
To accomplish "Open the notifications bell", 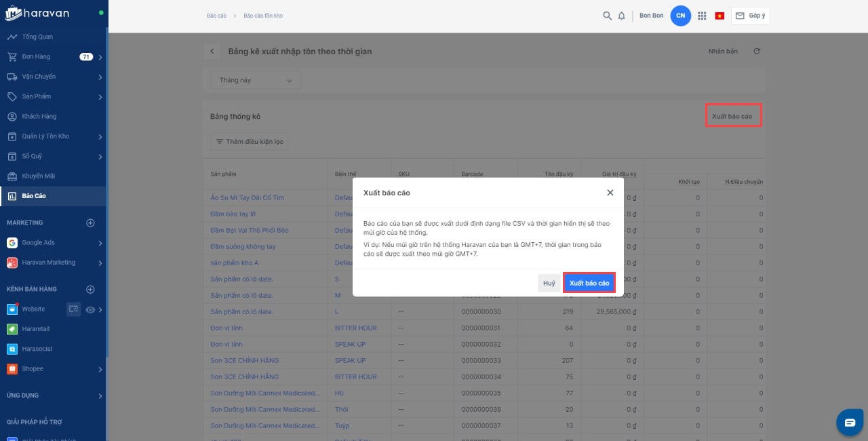I will click(622, 16).
